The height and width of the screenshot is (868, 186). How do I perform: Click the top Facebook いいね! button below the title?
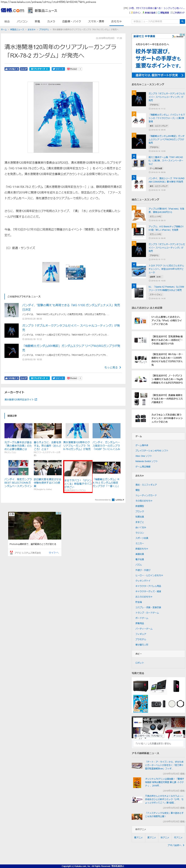click(11, 69)
